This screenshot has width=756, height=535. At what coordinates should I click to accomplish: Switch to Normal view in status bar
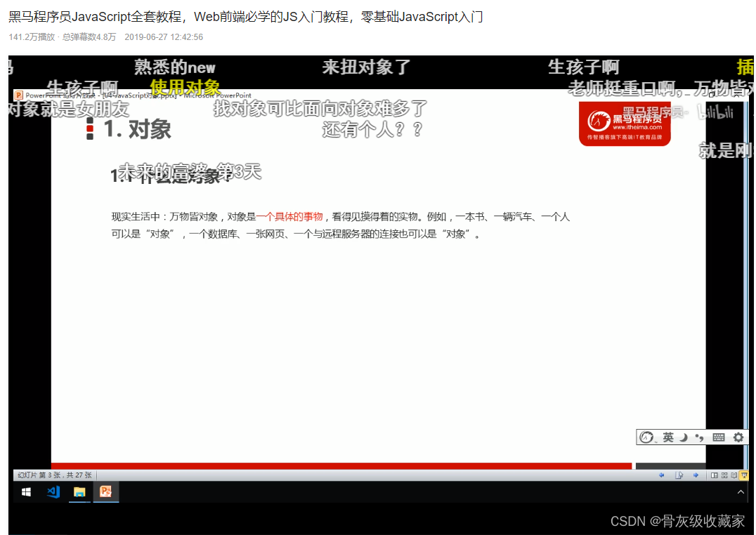pos(715,475)
